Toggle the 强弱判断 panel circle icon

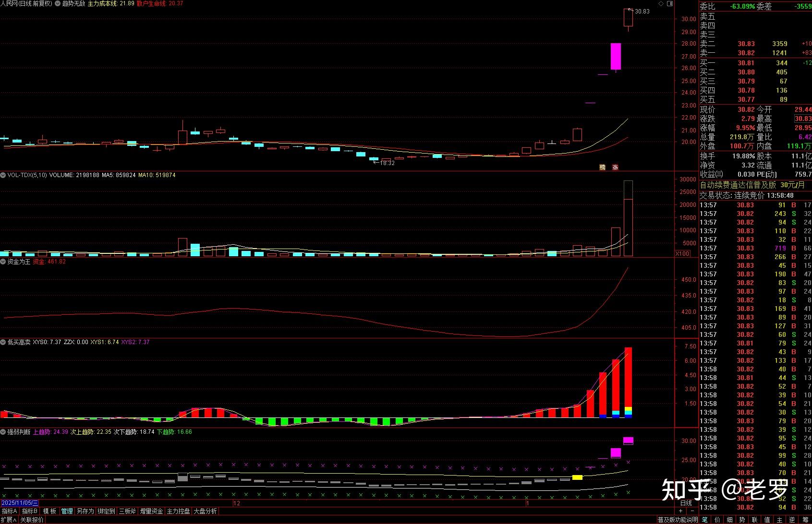pyautogui.click(x=3, y=432)
